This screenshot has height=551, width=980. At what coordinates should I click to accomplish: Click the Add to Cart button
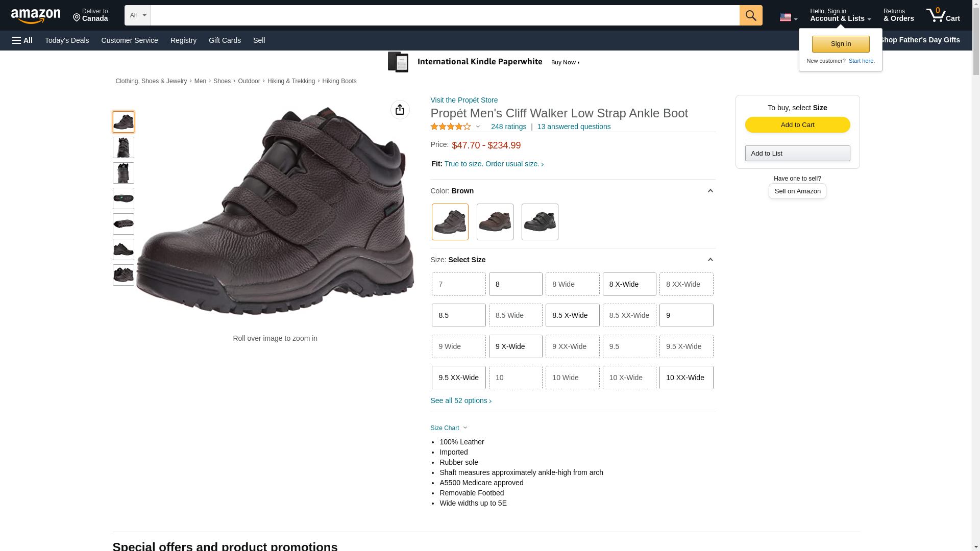point(797,125)
